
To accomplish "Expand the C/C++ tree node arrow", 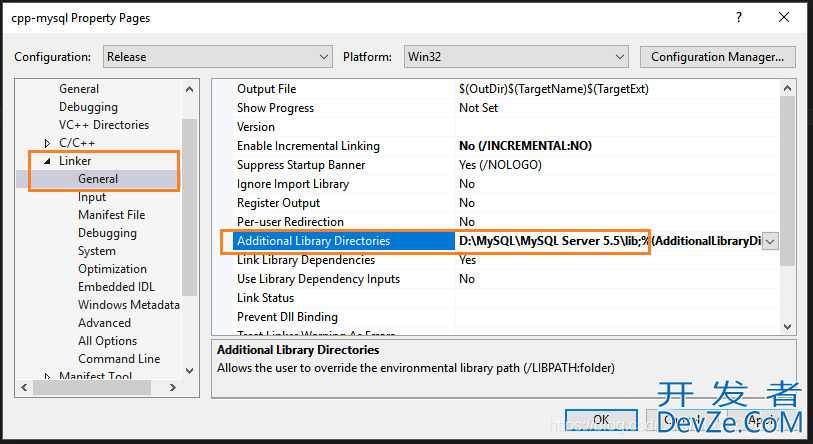I will 47,143.
